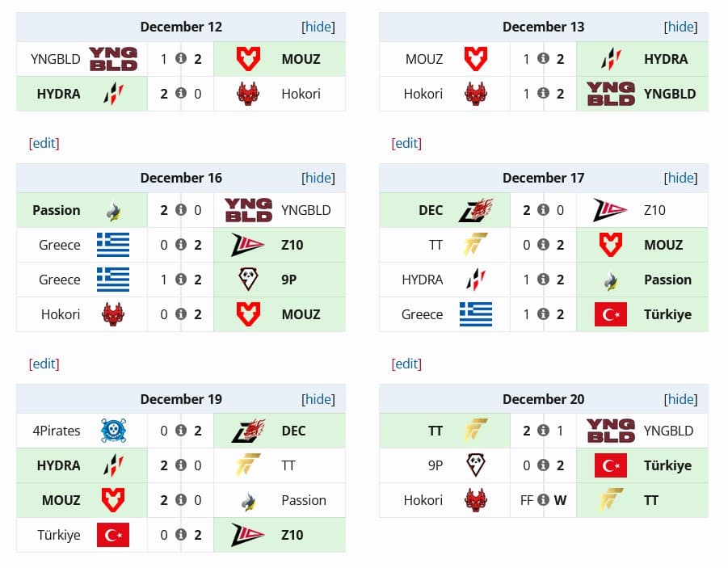The height and width of the screenshot is (568, 728).
Task: Select the 4Pirates skull logo on December 19
Action: (x=112, y=431)
